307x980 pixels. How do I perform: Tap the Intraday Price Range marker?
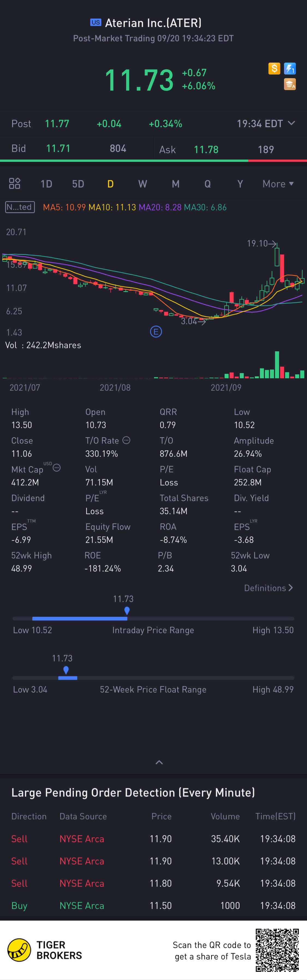(x=127, y=611)
